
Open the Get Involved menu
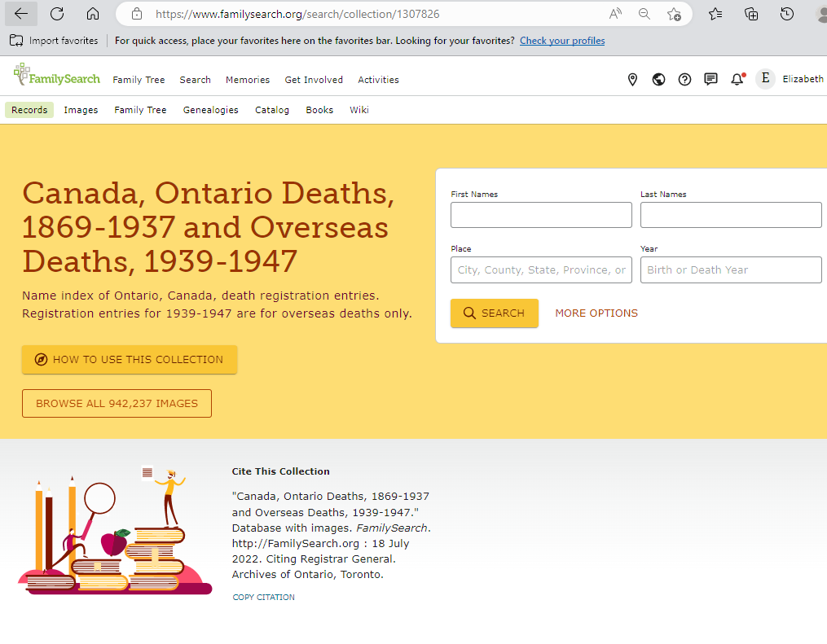314,80
